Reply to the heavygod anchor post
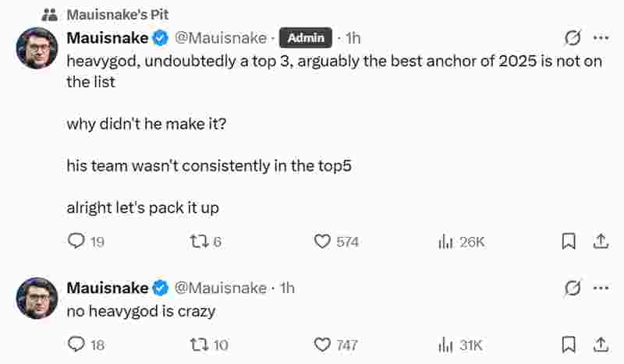 (76, 242)
